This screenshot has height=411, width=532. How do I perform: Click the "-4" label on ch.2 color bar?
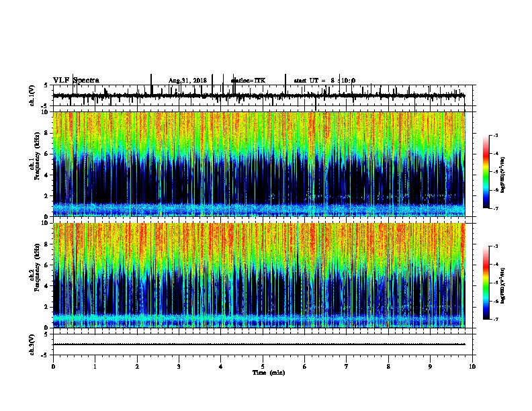pos(495,265)
